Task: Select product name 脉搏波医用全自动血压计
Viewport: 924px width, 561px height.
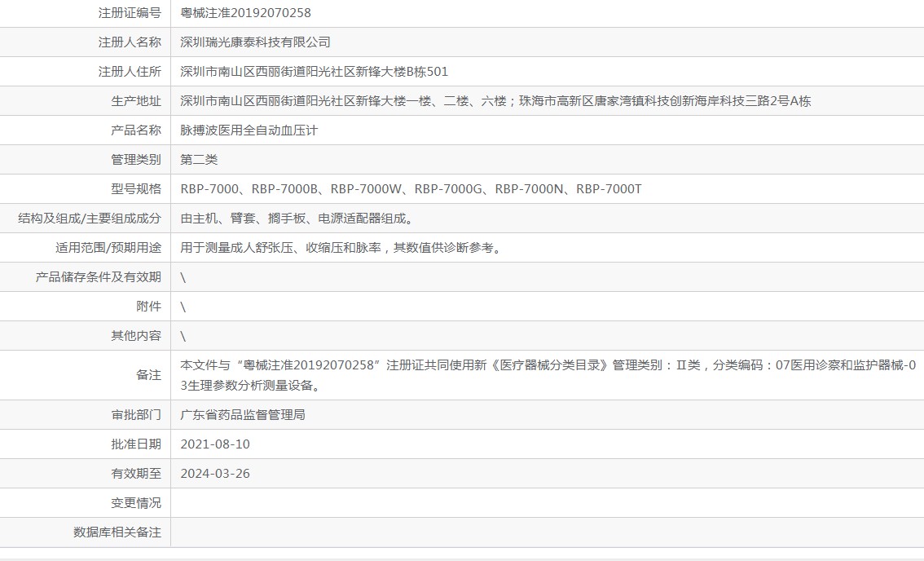Action: point(249,130)
